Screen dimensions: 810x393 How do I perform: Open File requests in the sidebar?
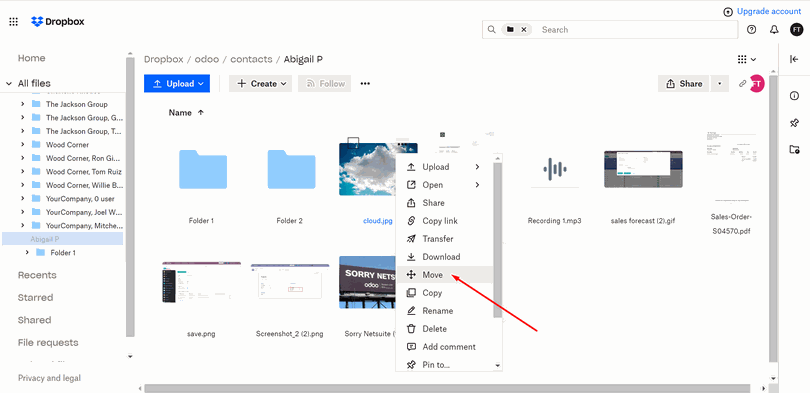[48, 342]
